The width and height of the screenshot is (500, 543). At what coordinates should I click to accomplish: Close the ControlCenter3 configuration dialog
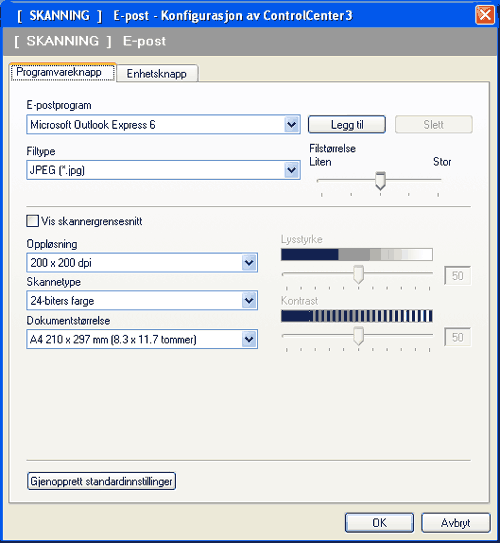click(485, 15)
